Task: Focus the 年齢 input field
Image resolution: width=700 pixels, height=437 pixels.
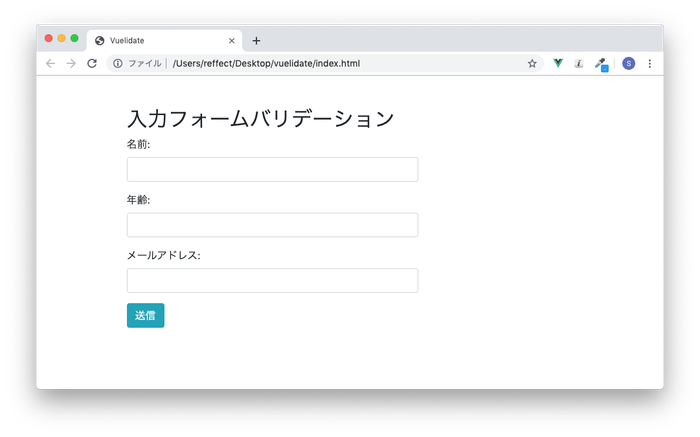Action: (x=272, y=225)
